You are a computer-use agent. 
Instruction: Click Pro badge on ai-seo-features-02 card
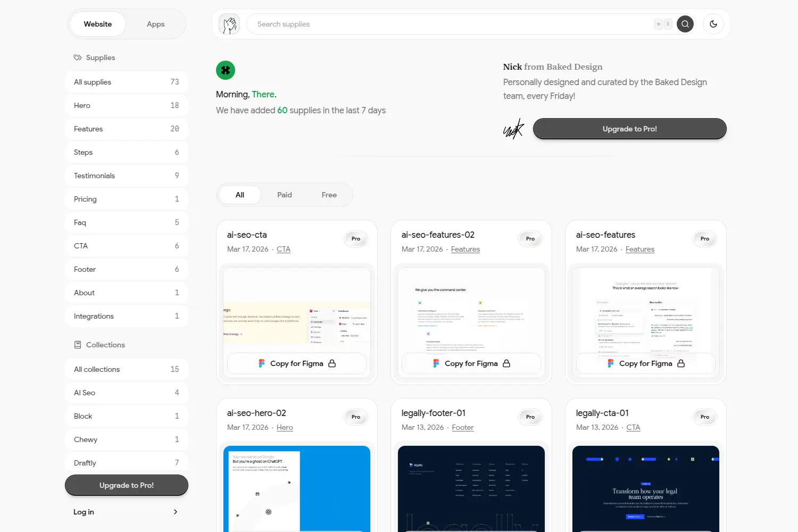(x=530, y=239)
